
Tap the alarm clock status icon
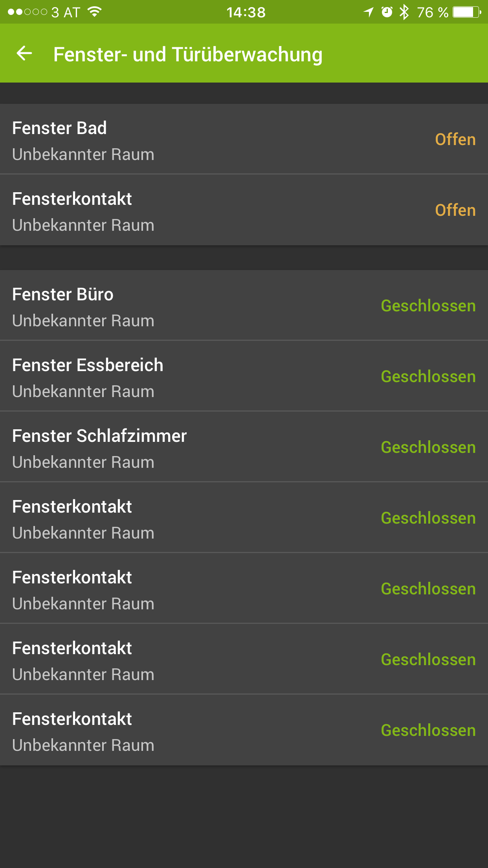tap(387, 12)
